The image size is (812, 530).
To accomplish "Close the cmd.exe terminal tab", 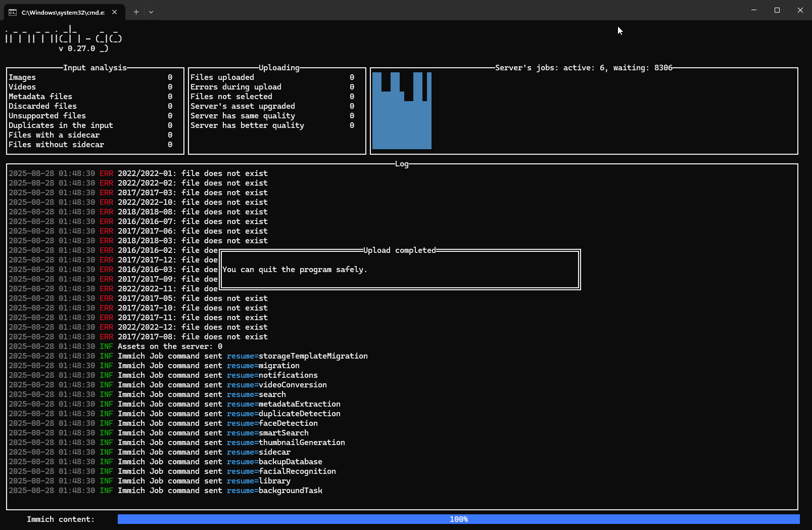I will (x=115, y=12).
